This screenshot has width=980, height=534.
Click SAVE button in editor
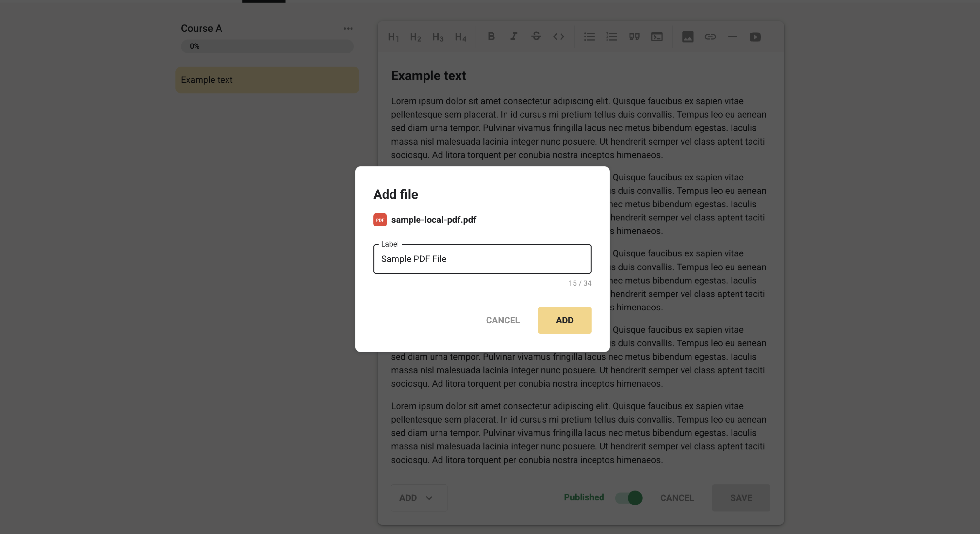[x=741, y=497]
